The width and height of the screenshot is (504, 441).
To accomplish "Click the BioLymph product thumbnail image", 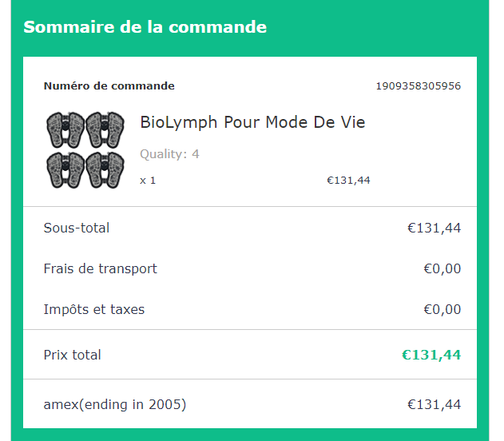I will (85, 150).
